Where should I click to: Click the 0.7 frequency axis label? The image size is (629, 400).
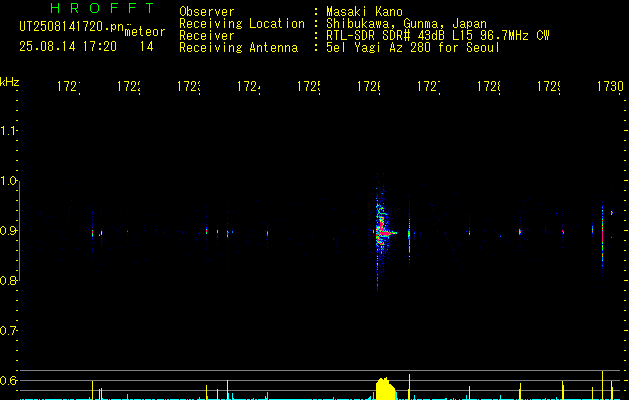8,331
